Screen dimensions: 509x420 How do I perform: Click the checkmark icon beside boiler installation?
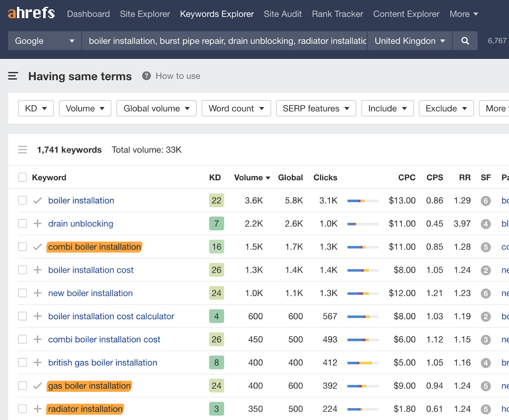(37, 200)
